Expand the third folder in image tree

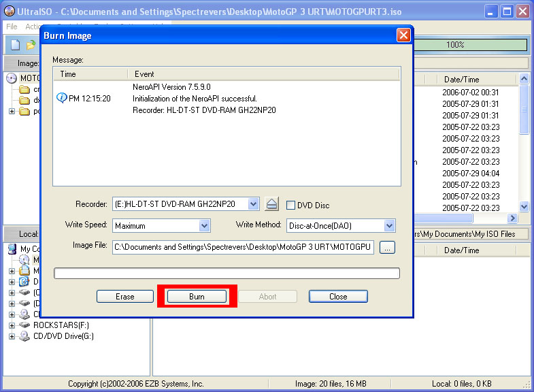12,112
